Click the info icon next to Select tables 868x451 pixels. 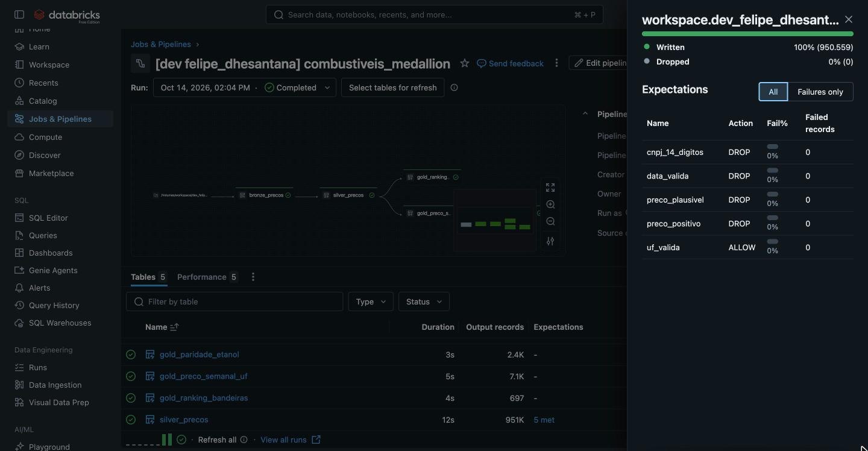click(454, 87)
